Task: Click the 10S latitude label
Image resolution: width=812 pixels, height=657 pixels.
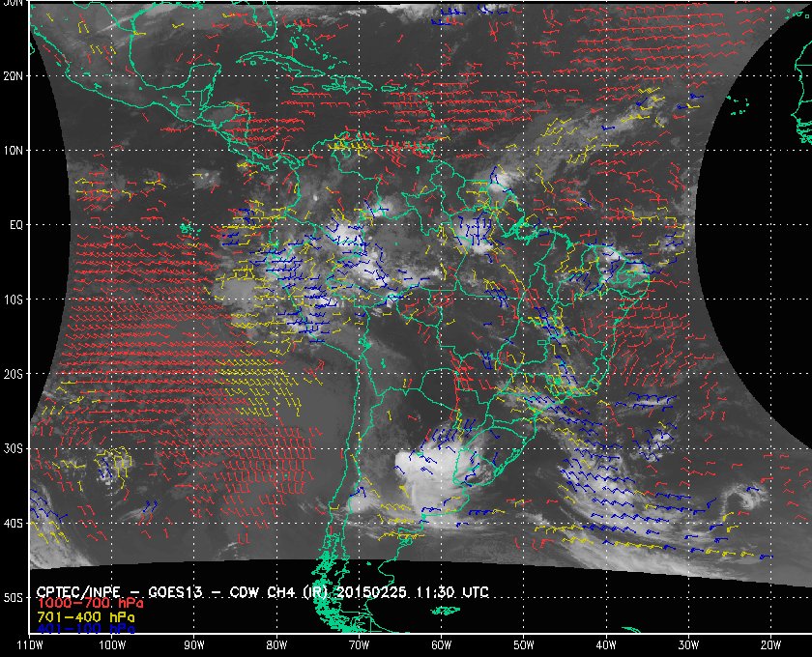Action: click(13, 300)
